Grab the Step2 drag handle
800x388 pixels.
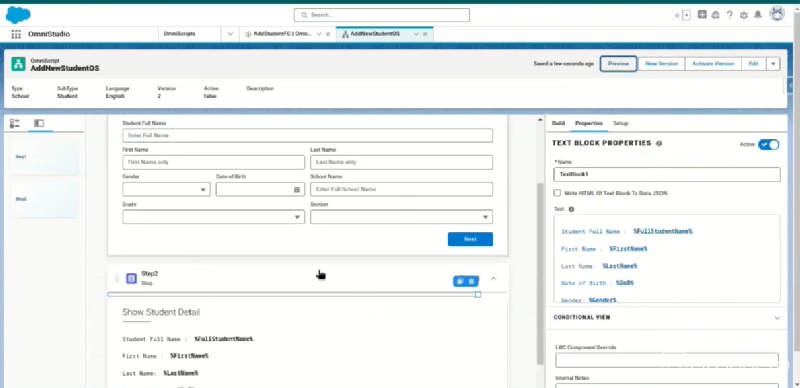[x=117, y=278]
